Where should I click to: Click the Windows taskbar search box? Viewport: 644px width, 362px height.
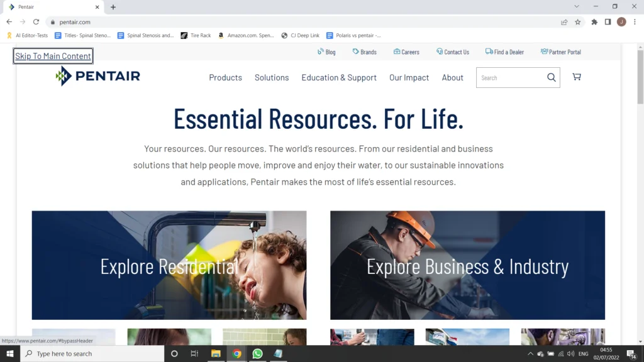(92, 353)
